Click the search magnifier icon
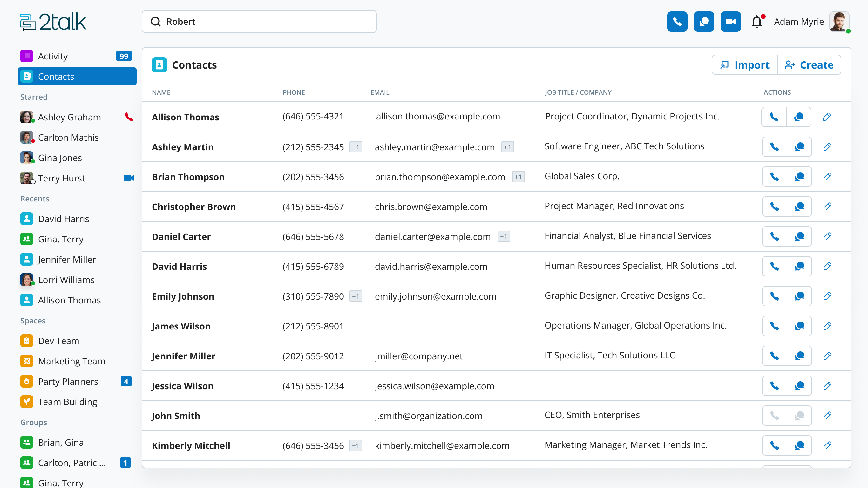This screenshot has height=488, width=868. point(155,22)
